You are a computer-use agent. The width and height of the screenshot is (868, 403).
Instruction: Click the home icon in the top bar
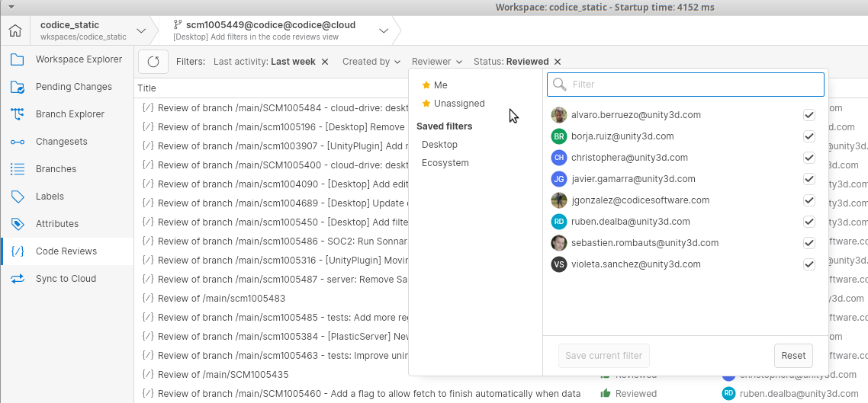pos(15,31)
